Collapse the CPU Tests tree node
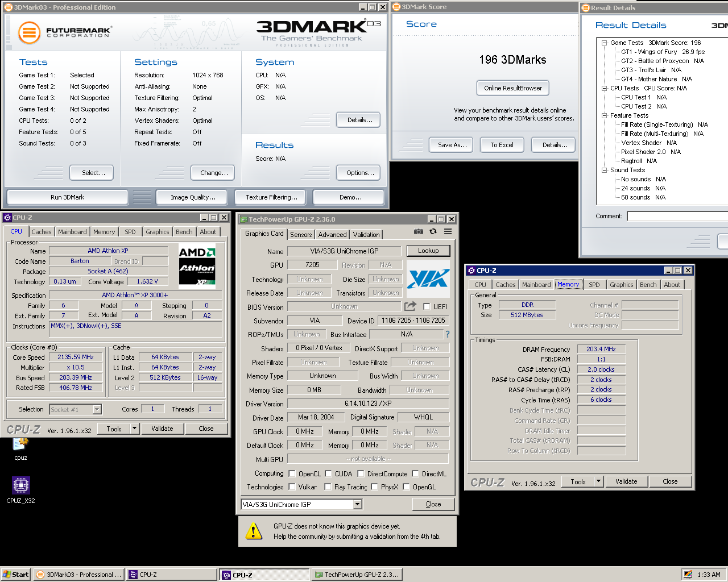 pos(605,88)
